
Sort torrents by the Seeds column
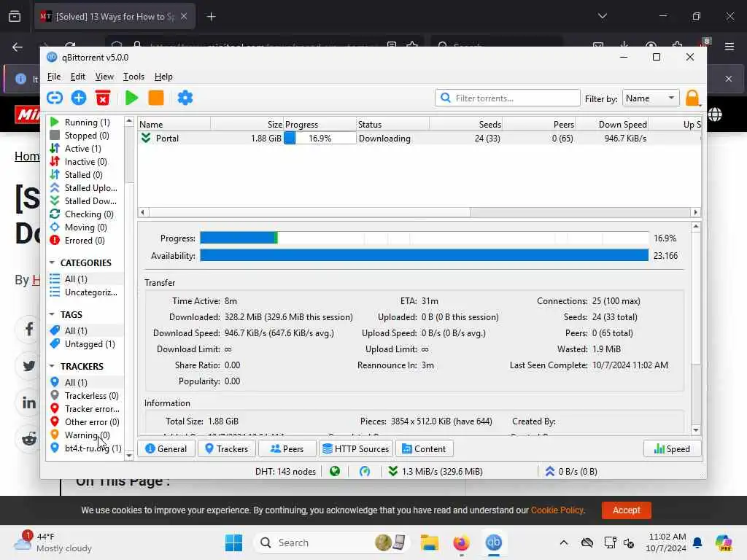click(x=466, y=124)
